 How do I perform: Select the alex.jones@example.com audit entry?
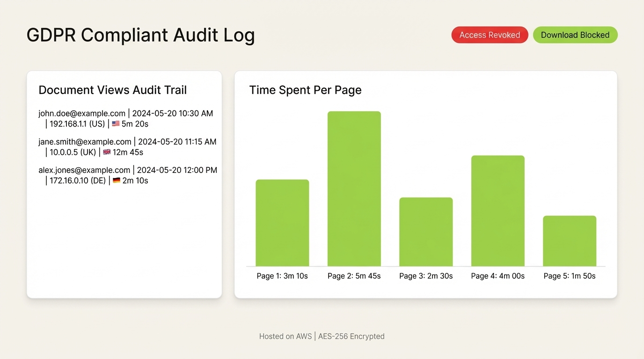(128, 175)
